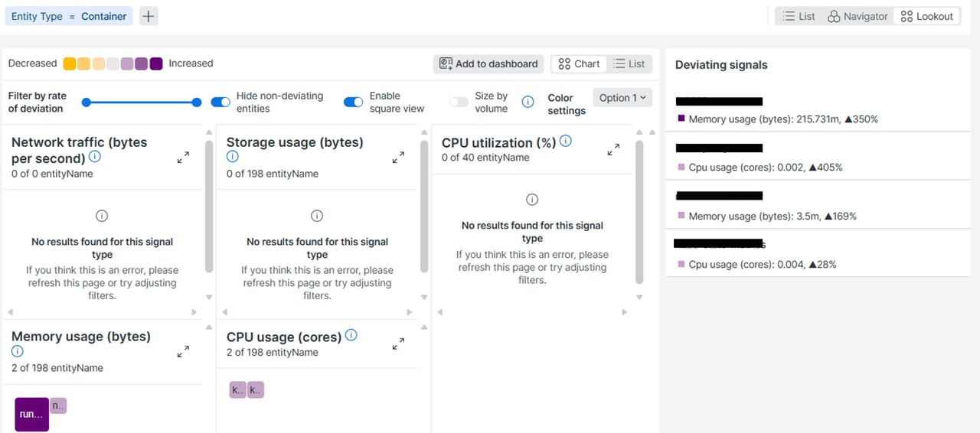Toggle Hide non-deviating entities switch

point(220,102)
